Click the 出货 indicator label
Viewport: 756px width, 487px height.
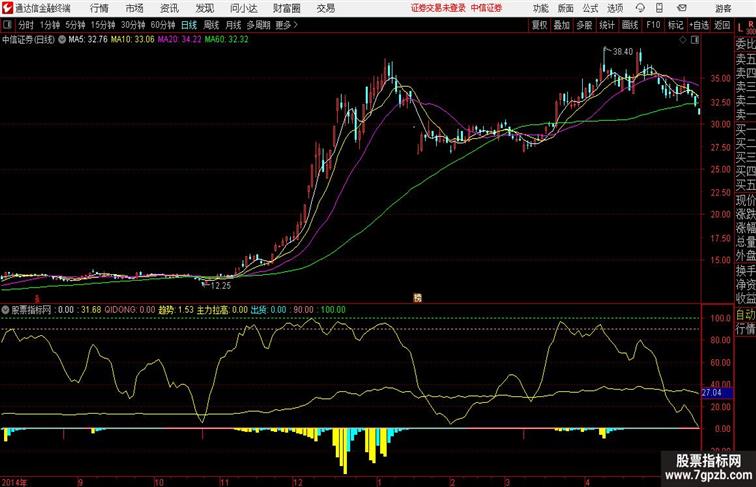259,310
